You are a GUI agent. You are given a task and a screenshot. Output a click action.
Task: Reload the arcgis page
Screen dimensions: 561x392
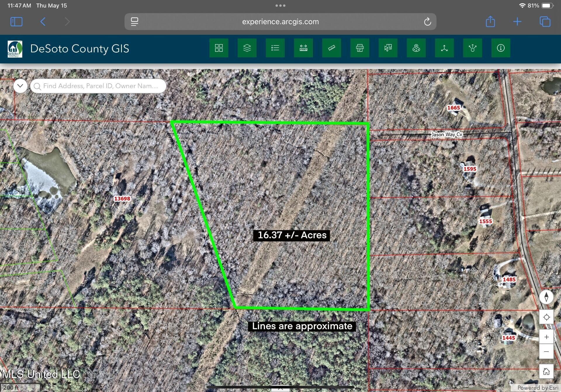pyautogui.click(x=427, y=22)
